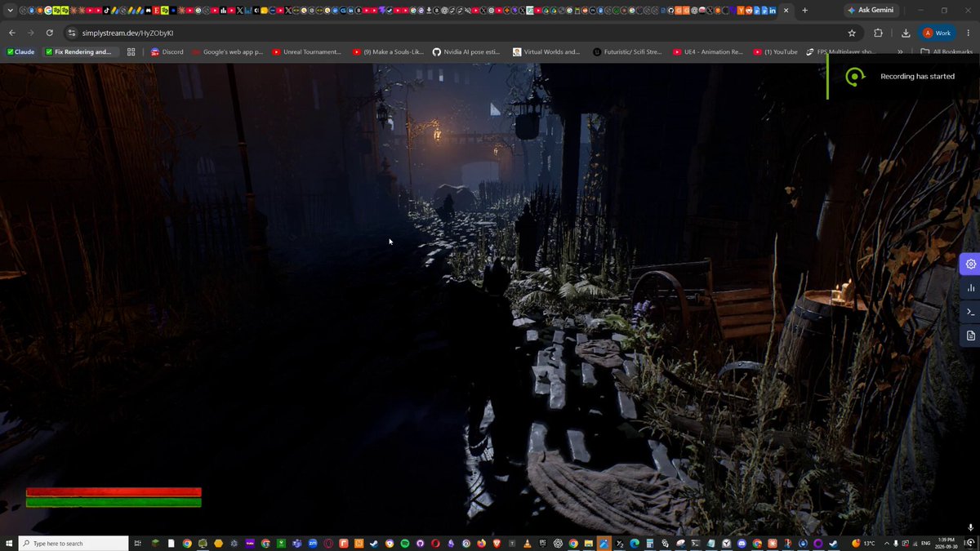Image resolution: width=980 pixels, height=551 pixels.
Task: Go back to the previous page
Action: 11,33
